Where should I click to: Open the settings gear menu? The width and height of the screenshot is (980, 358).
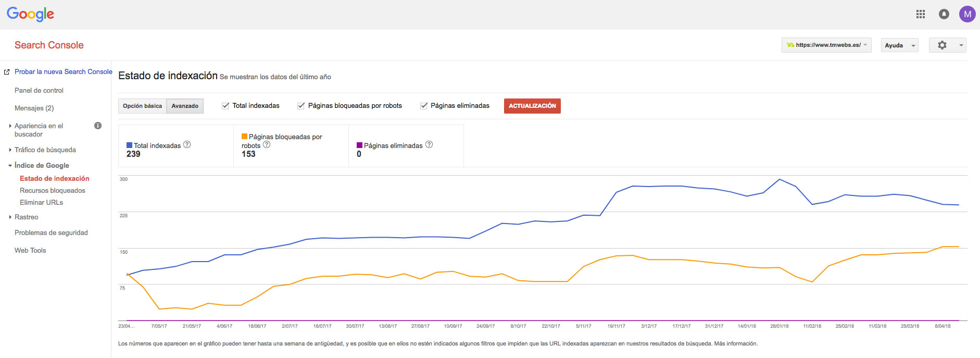click(x=942, y=45)
